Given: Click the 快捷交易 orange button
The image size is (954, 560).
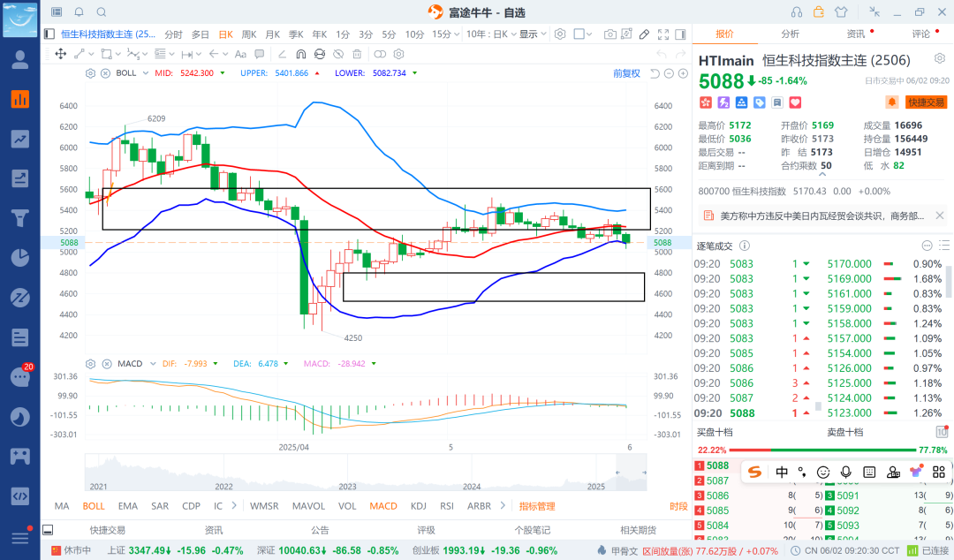Looking at the screenshot, I should (926, 102).
